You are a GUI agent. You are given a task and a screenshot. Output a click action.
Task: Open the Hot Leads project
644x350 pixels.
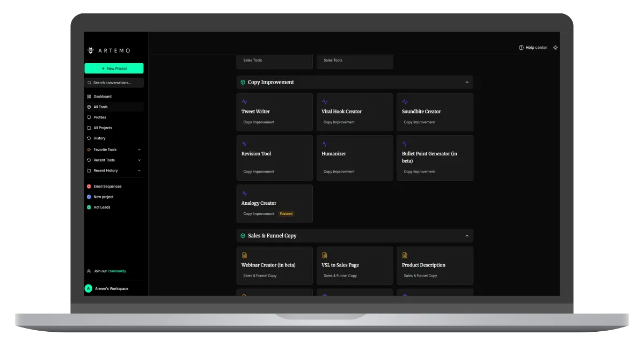point(114,207)
